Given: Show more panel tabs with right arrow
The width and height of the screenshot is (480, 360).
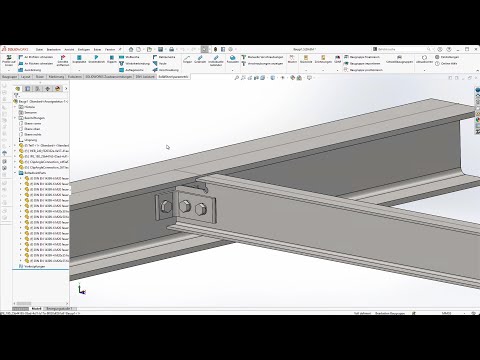Looking at the screenshot, I should 66,88.
